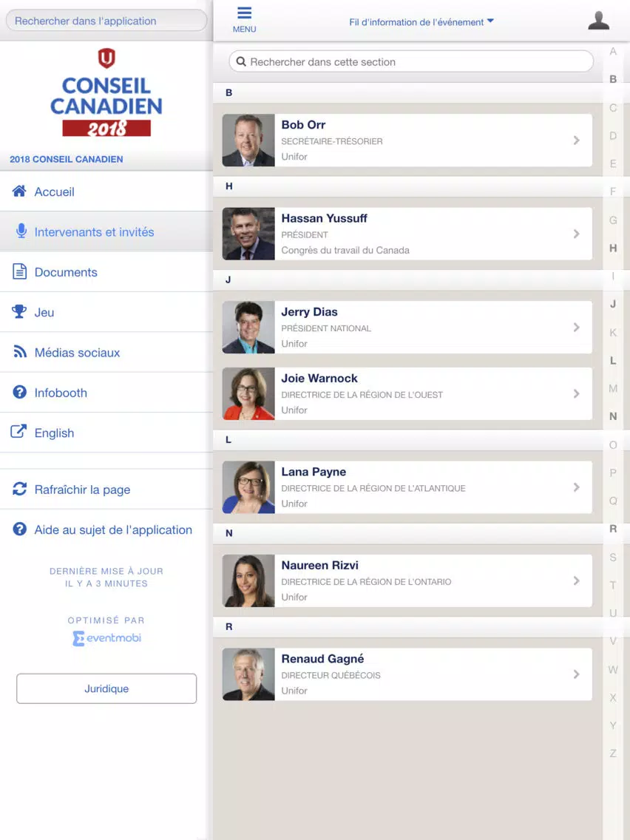This screenshot has height=840, width=630.
Task: Click the English external link icon
Action: pos(18,431)
